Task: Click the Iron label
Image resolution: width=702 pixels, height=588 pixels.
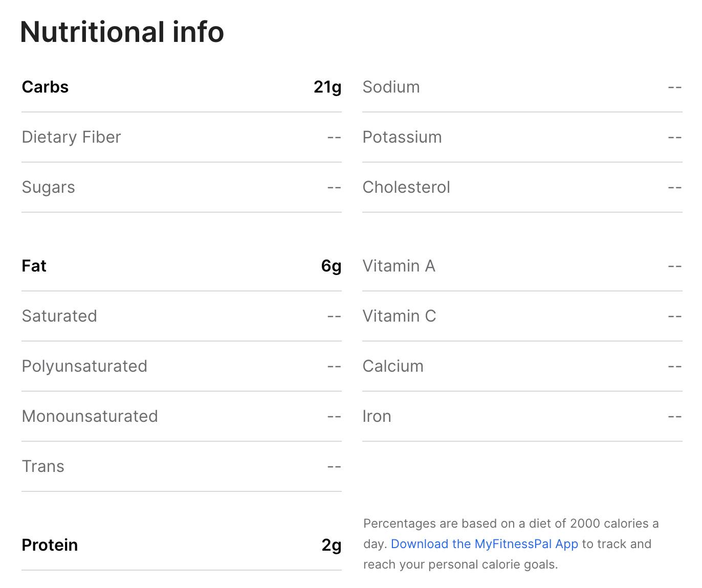Action: tap(377, 416)
